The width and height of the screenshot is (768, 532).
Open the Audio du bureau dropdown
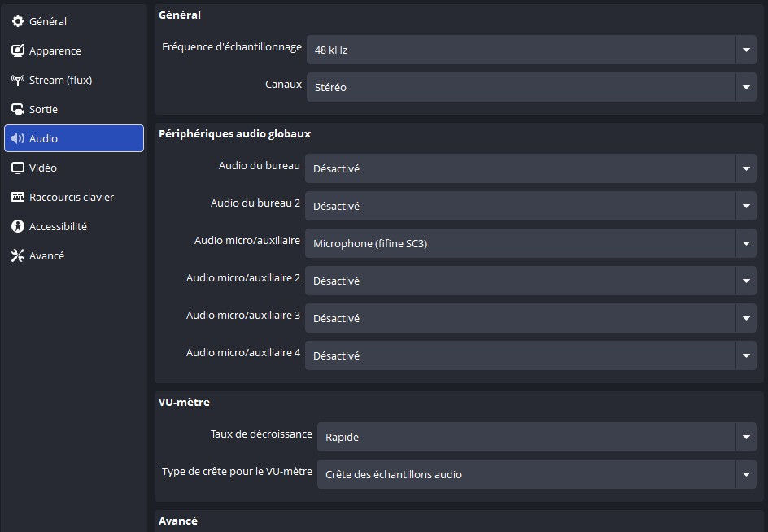tap(530, 168)
